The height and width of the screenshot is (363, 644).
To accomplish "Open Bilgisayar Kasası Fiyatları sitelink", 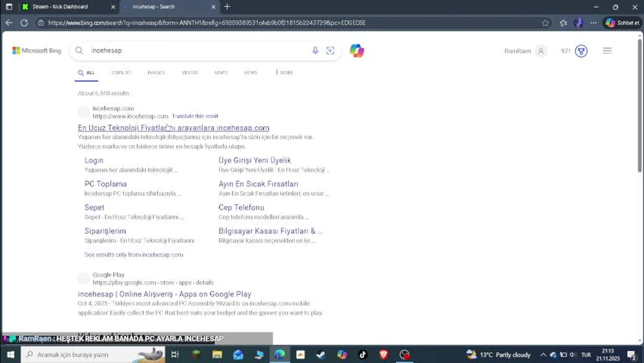I will tap(270, 231).
